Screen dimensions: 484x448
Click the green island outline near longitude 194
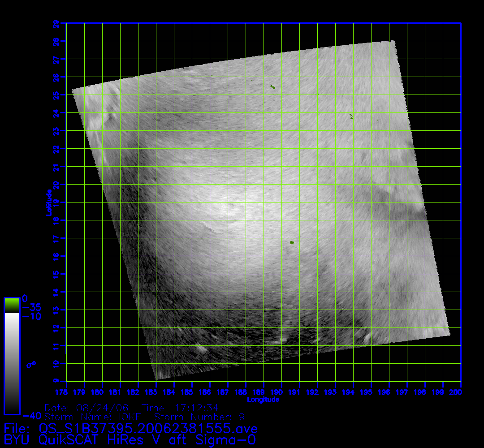(x=351, y=117)
